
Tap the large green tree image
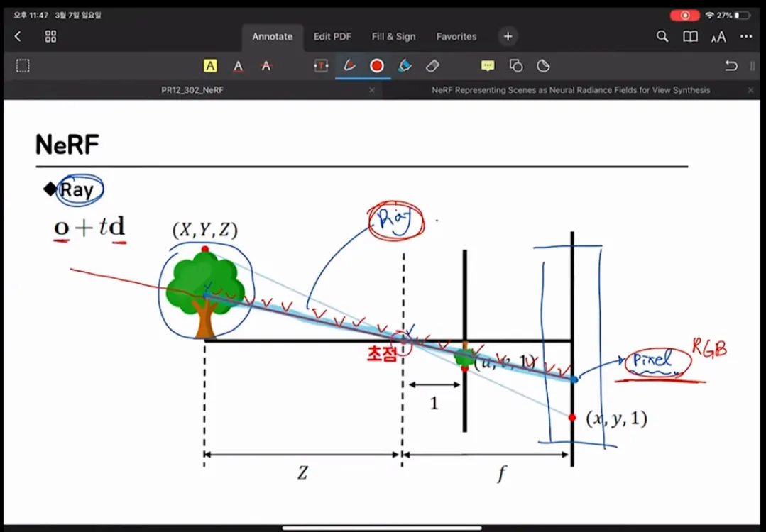(205, 295)
